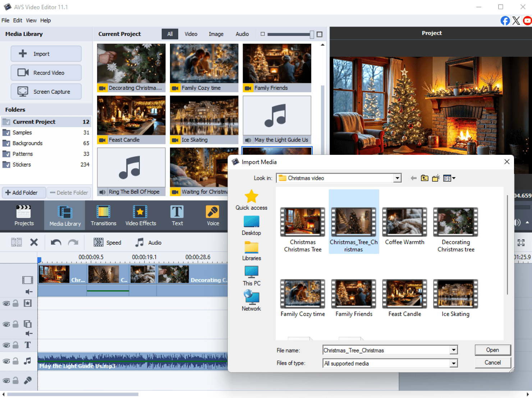Open the Files of type dropdown
This screenshot has width=532, height=398.
tap(454, 364)
